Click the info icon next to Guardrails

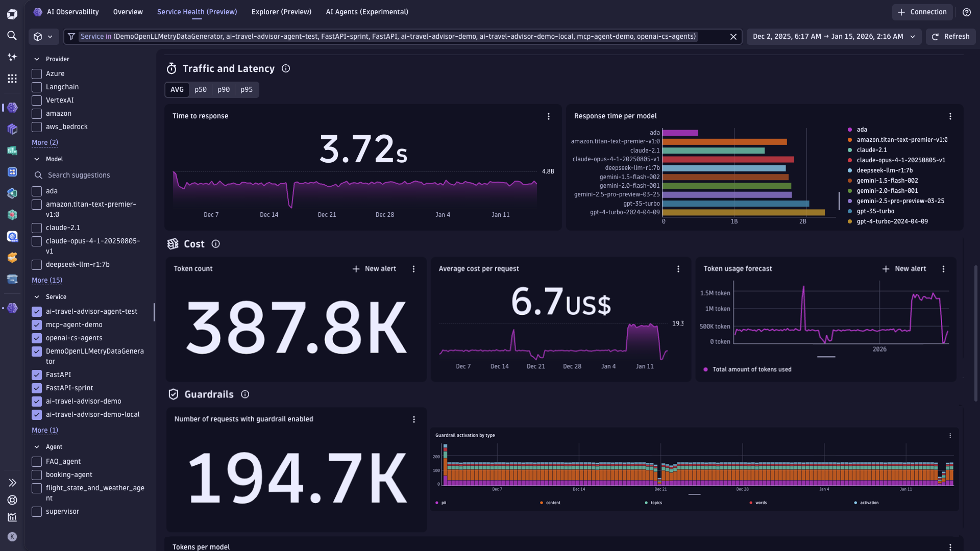[245, 394]
